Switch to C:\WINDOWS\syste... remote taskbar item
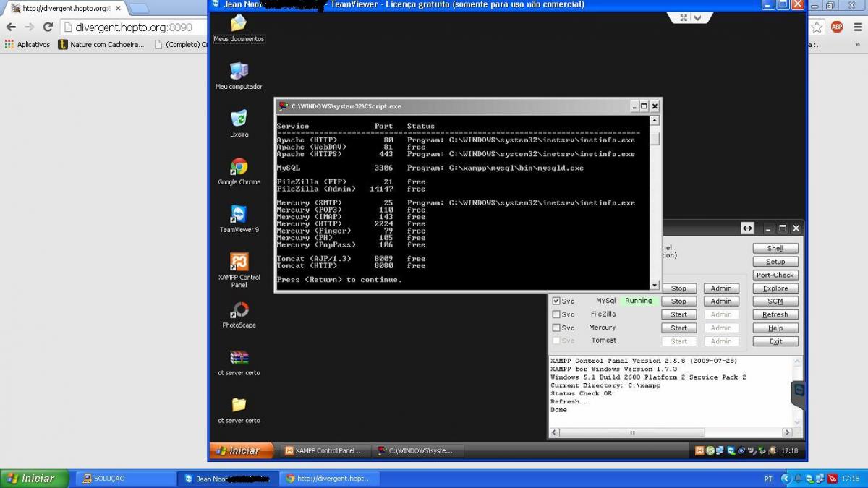This screenshot has width=868, height=488. pos(418,450)
